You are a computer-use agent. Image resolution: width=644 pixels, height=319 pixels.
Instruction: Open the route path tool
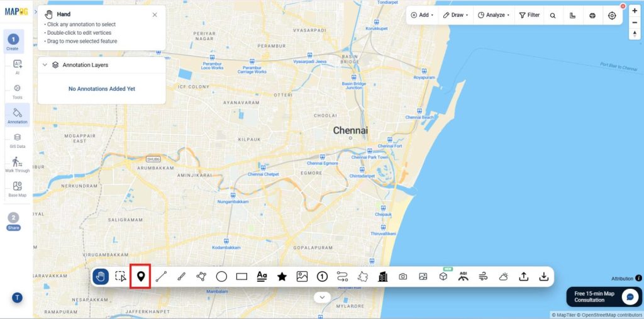(342, 277)
